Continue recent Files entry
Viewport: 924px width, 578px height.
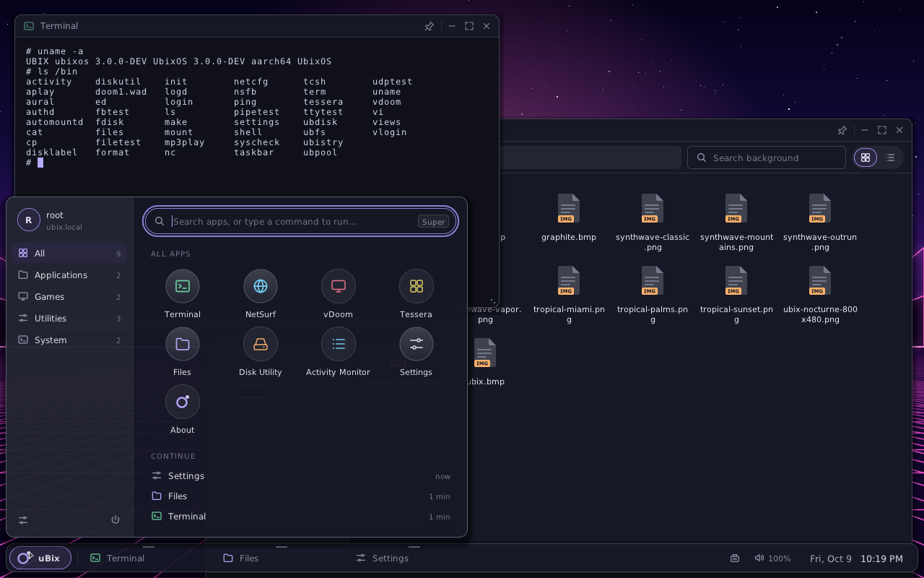300,496
